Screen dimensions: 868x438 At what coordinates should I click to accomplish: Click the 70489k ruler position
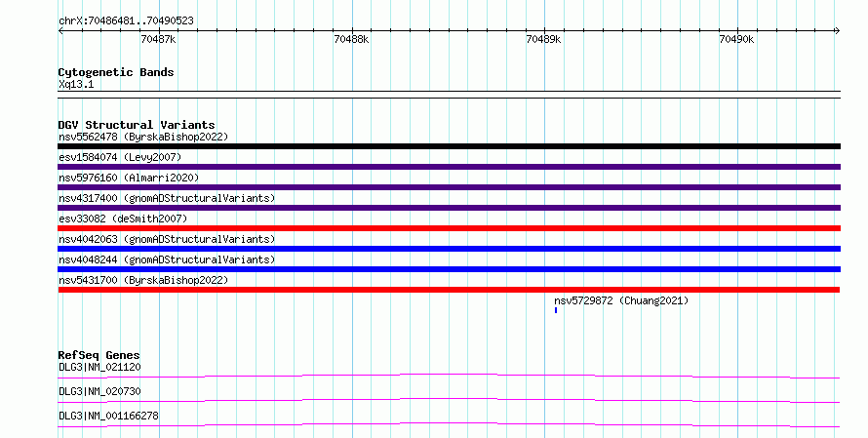click(x=543, y=39)
